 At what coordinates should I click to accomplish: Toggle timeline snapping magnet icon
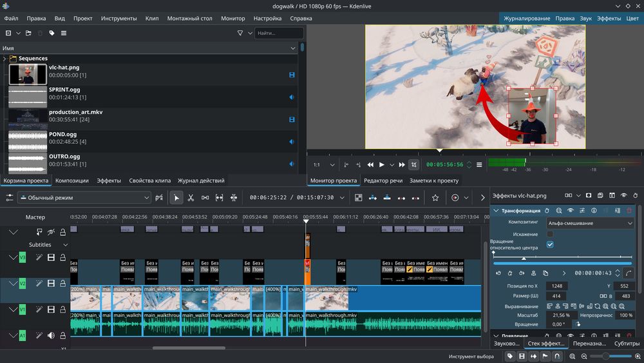557,356
